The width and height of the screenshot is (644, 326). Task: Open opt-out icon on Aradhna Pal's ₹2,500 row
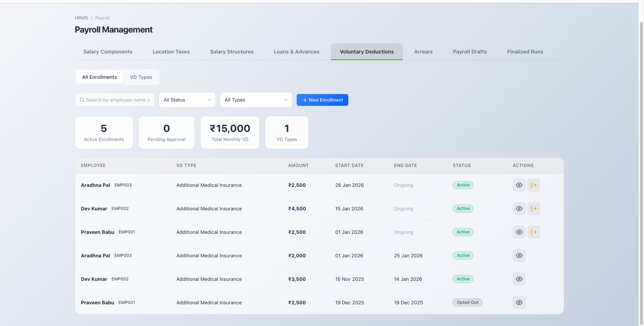534,185
